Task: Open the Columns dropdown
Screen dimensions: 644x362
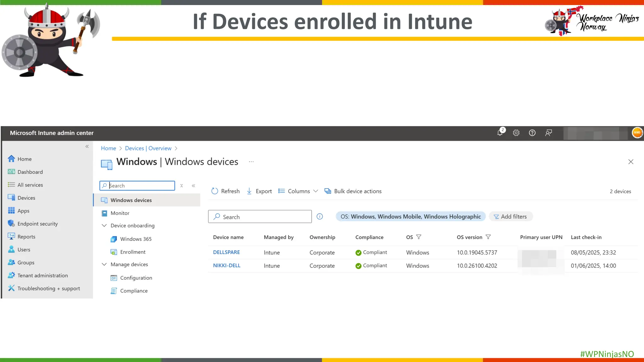Action: click(298, 191)
